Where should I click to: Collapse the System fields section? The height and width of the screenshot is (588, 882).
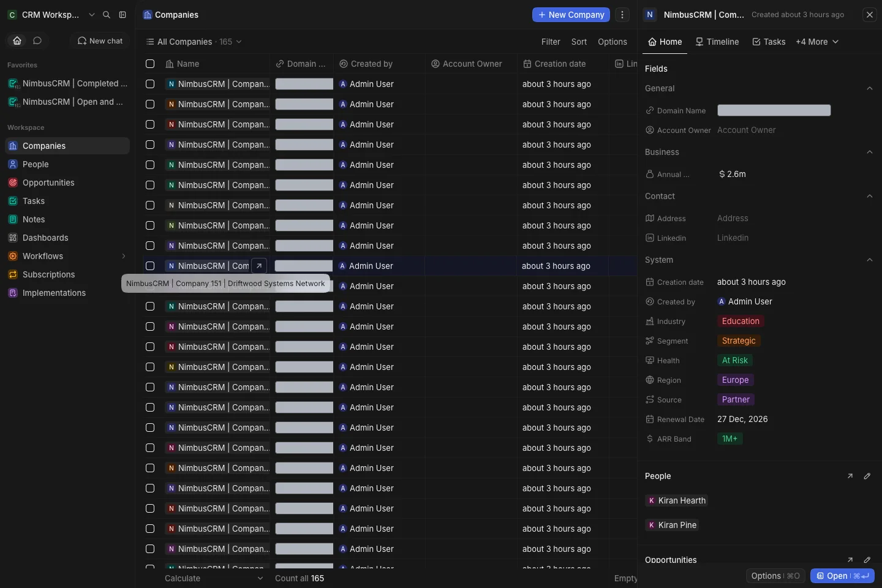point(870,260)
